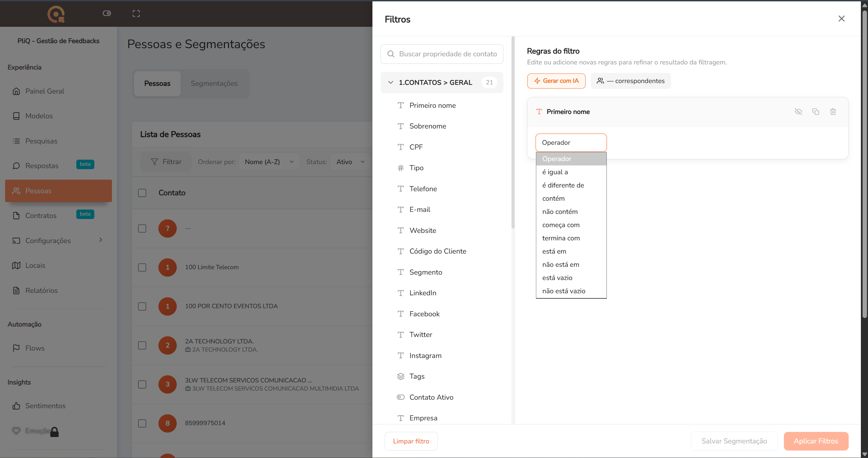Choose the 'é diferente de' operator
The height and width of the screenshot is (458, 868).
point(571,185)
